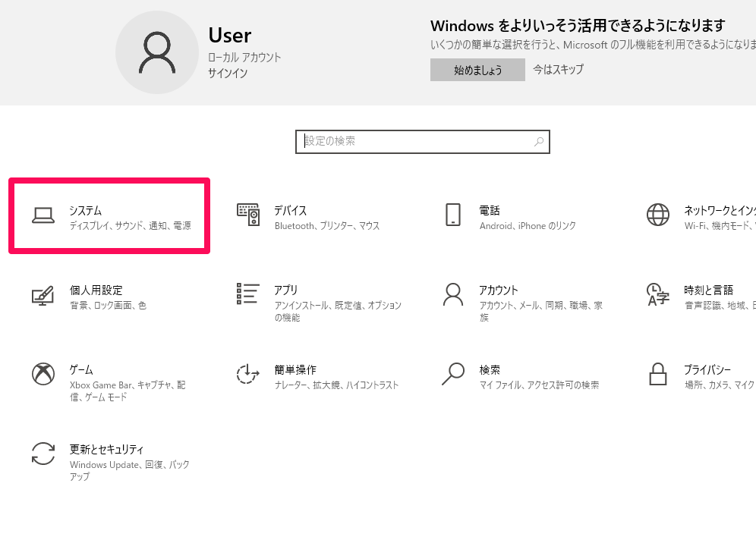Open the デバイス keyboard and speaker icon
This screenshot has height=559, width=756.
coord(248,215)
